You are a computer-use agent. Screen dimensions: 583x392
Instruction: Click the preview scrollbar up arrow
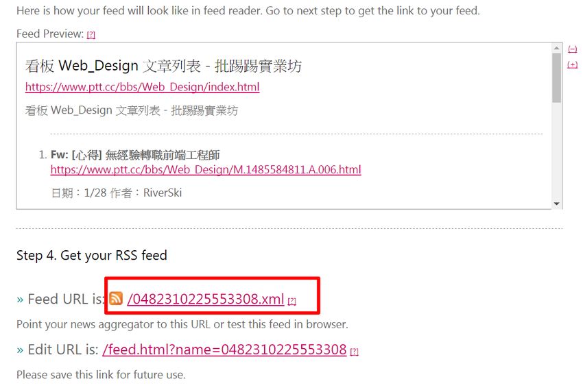point(556,48)
